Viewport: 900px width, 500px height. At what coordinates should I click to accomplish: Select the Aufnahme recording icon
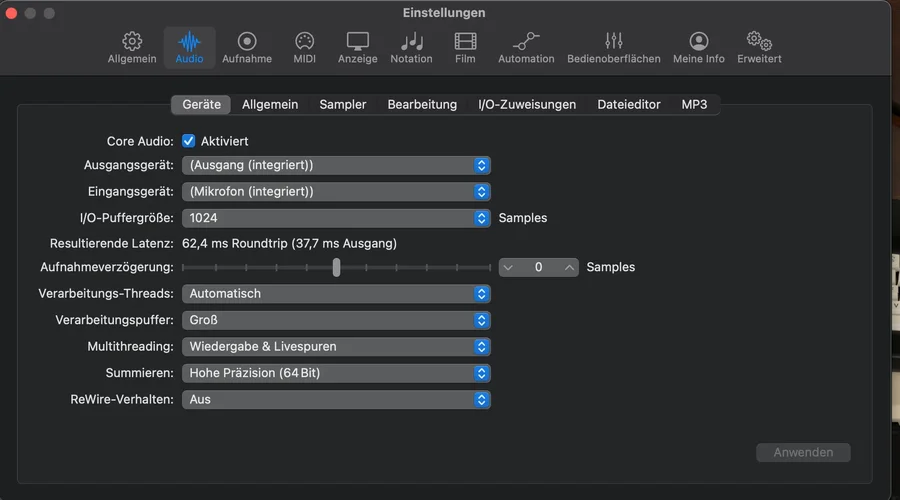click(x=247, y=47)
